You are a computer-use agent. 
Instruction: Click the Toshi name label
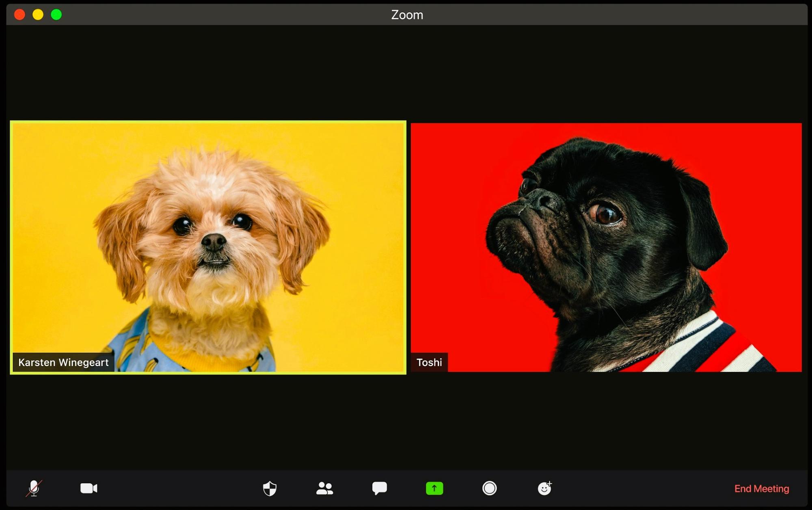tap(429, 362)
